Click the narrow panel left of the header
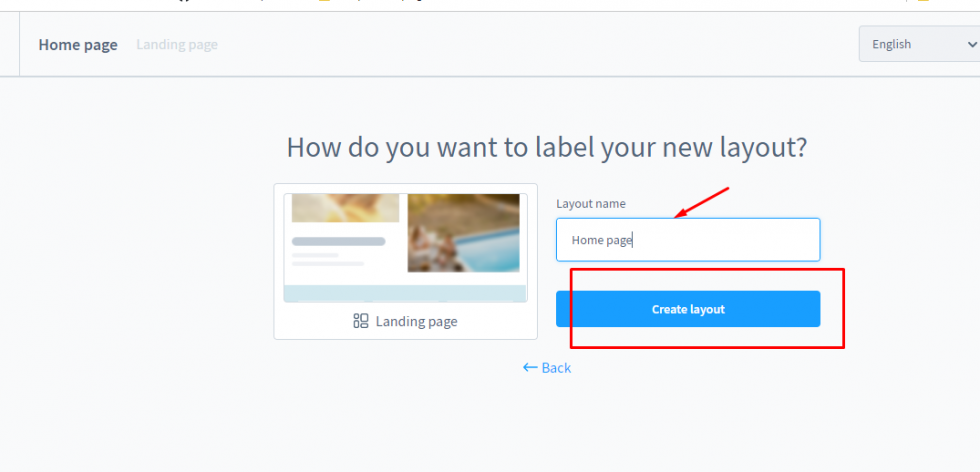The height and width of the screenshot is (472, 980). (x=9, y=44)
